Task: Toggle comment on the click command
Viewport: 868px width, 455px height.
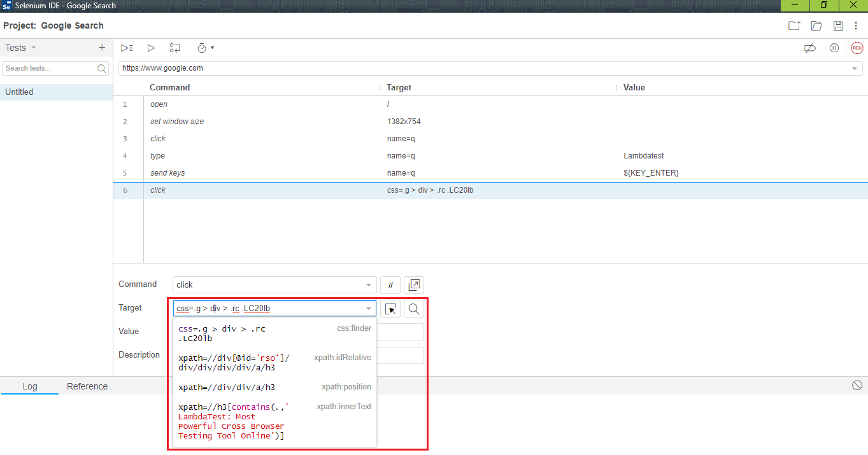Action: (x=390, y=284)
